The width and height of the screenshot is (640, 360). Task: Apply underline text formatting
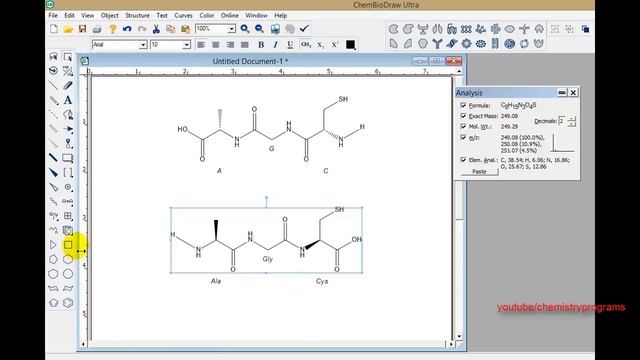click(290, 44)
